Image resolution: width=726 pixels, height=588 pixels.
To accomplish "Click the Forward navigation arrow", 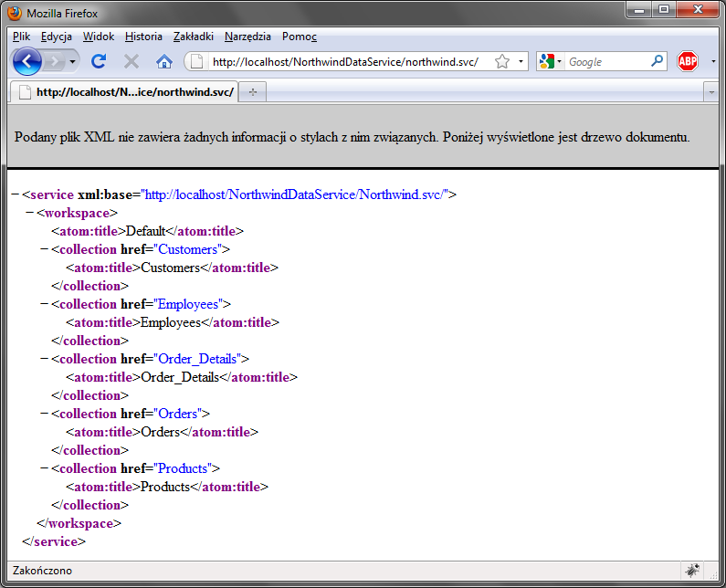I will click(55, 61).
